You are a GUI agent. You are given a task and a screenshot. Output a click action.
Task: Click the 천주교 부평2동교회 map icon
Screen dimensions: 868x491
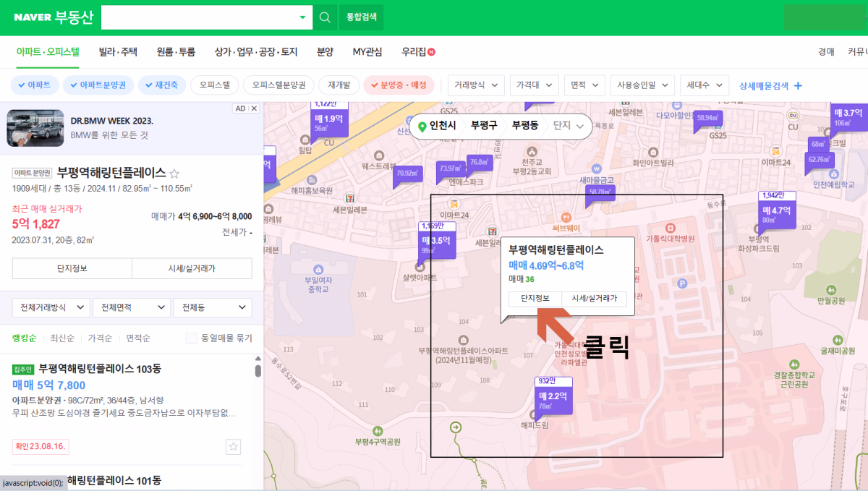click(532, 151)
